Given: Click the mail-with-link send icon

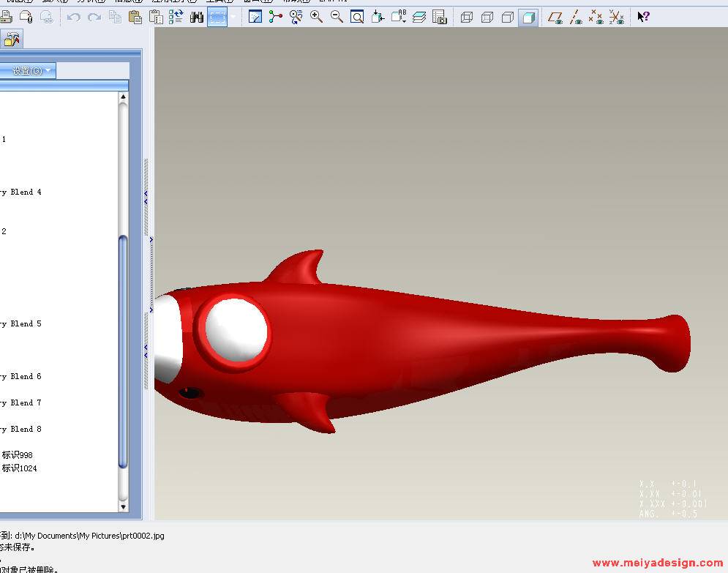Looking at the screenshot, I should coord(46,17).
